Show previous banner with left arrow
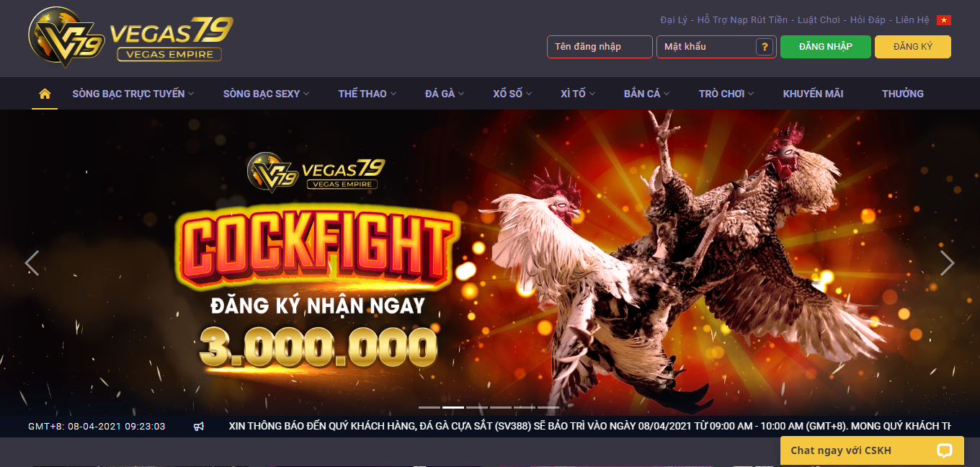This screenshot has height=467, width=980. tap(32, 263)
